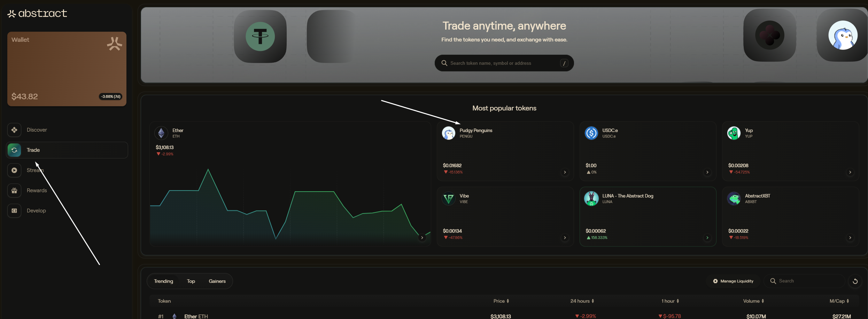Open the Rewards gift icon
The image size is (868, 319).
pyautogui.click(x=14, y=190)
